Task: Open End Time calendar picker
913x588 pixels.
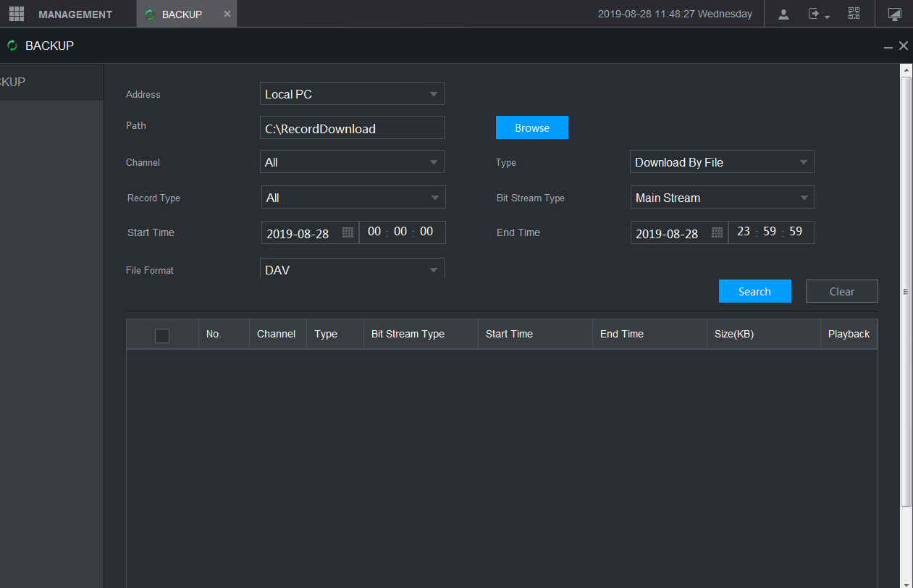Action: pyautogui.click(x=717, y=232)
